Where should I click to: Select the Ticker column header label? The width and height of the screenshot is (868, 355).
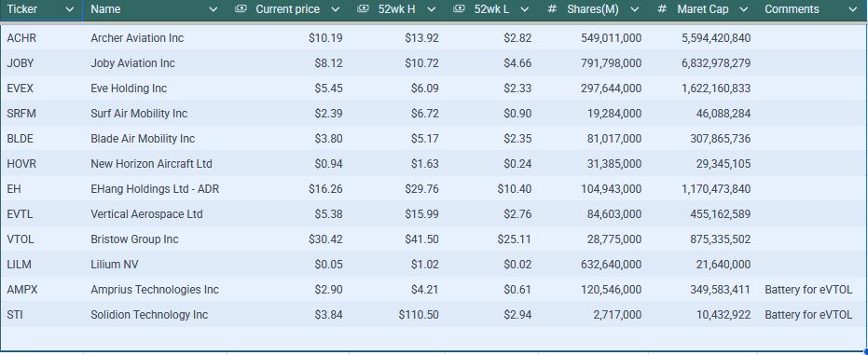tap(22, 9)
